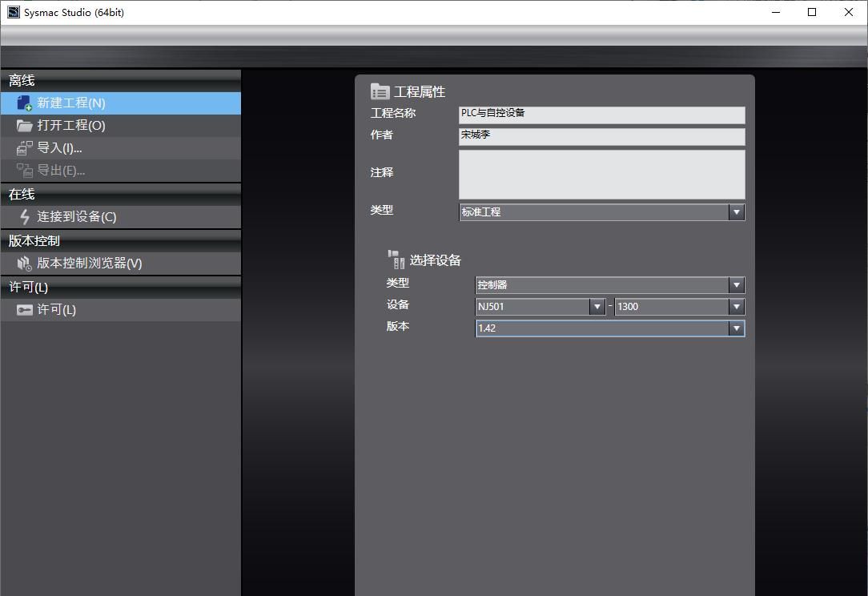
Task: Close the Sysmac Studio window
Action: click(x=849, y=12)
